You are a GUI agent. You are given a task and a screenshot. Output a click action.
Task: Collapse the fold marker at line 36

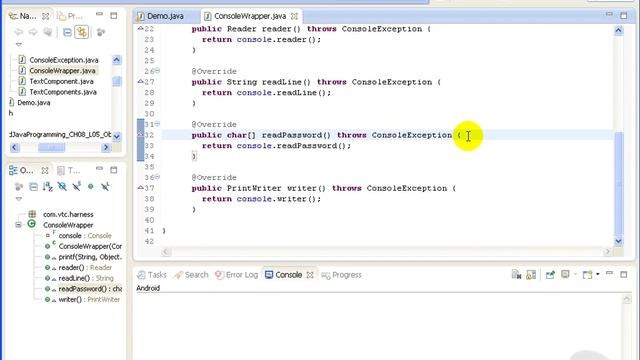pyautogui.click(x=157, y=177)
